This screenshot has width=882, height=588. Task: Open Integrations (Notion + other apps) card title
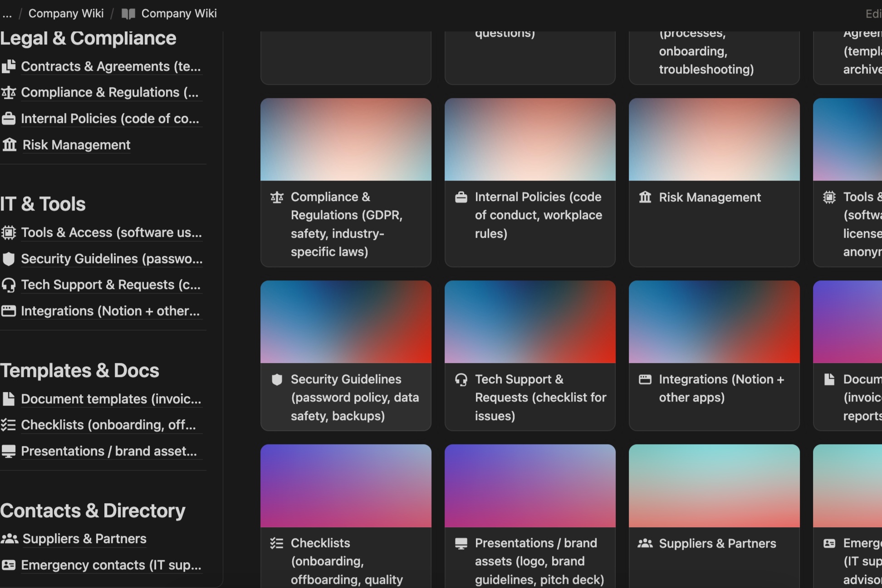coord(721,388)
